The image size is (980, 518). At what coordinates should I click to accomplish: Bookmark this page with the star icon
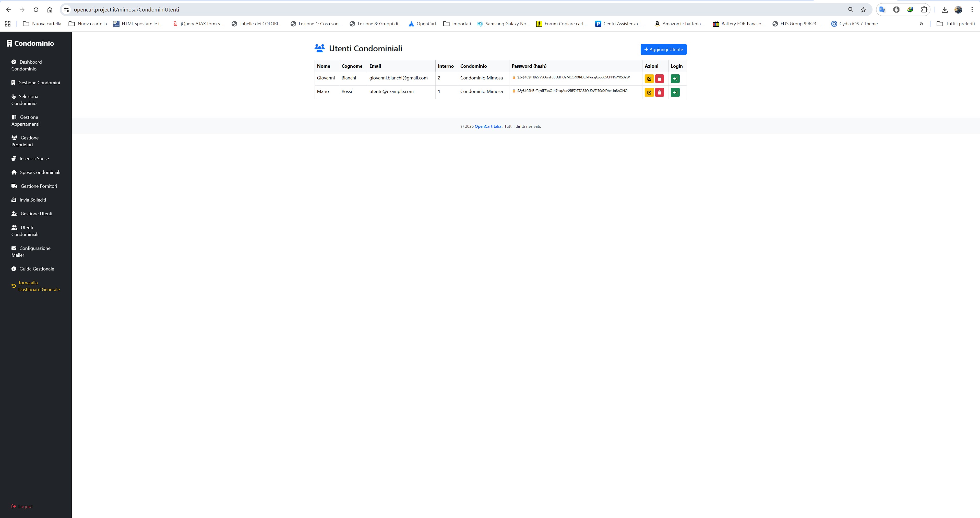[863, 9]
